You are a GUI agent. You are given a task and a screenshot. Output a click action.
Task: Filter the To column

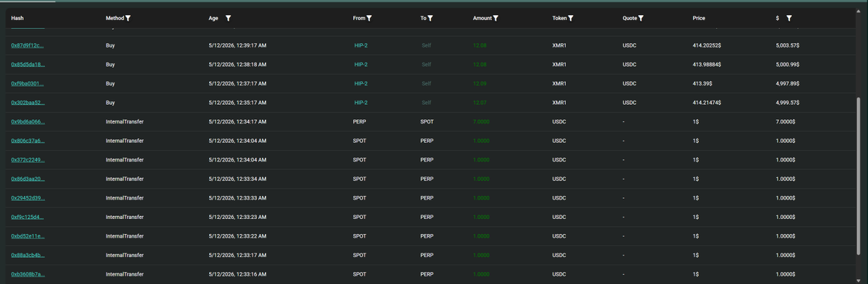click(x=430, y=18)
